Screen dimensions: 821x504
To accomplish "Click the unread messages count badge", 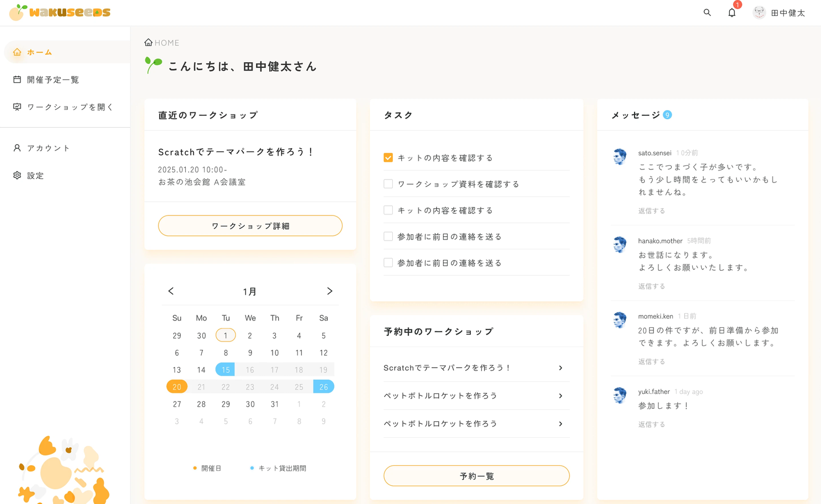I will pyautogui.click(x=667, y=115).
